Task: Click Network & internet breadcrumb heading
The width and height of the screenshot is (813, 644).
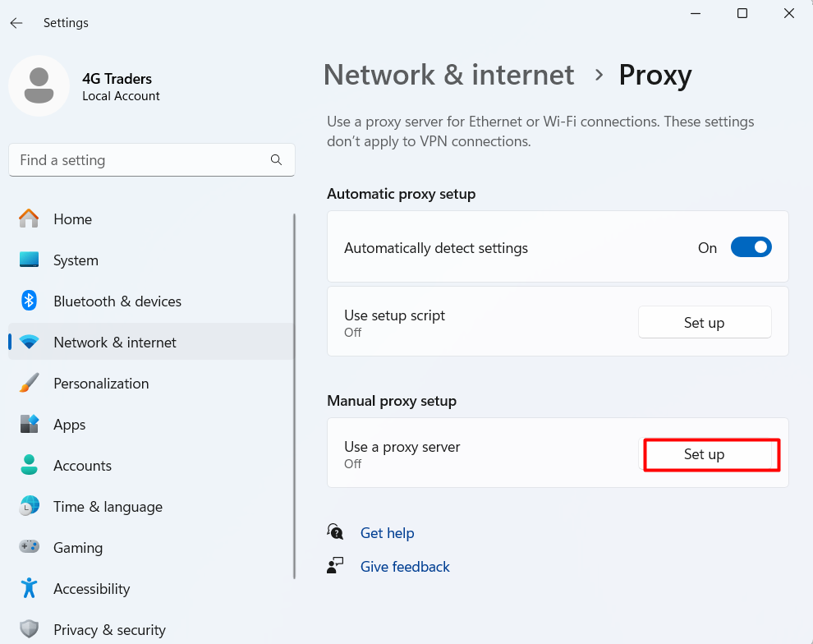Action: 448,75
